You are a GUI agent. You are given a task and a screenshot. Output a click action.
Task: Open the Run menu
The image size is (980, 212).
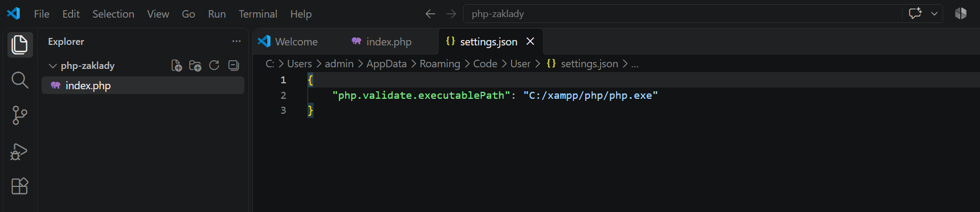pos(217,14)
